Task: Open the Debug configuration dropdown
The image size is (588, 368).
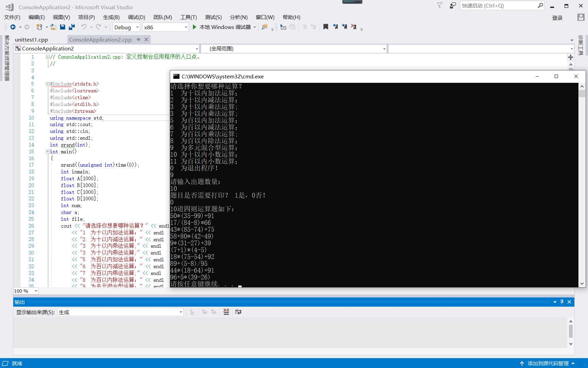Action: 137,27
